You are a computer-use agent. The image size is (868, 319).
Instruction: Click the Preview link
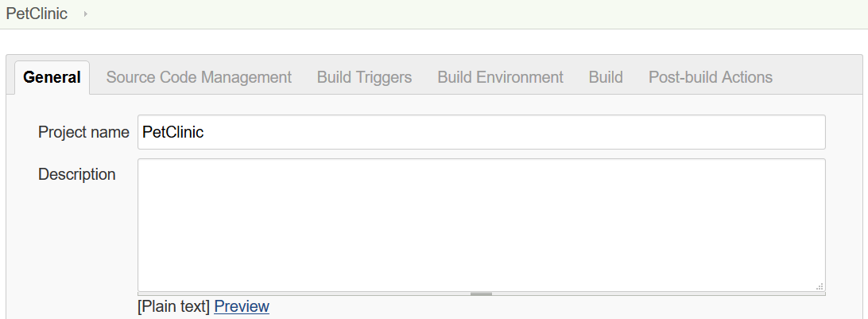(x=242, y=306)
